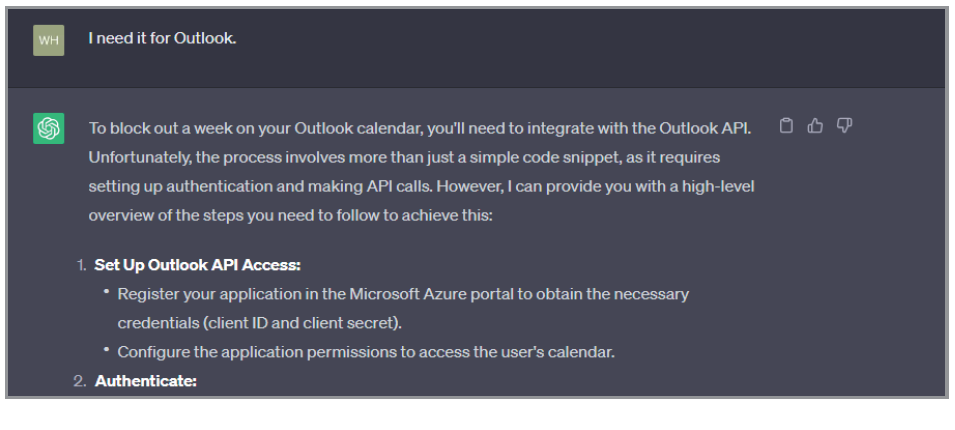Click the line starting "To block out a week"
Viewport: 955px width, 430px height.
pos(420,128)
